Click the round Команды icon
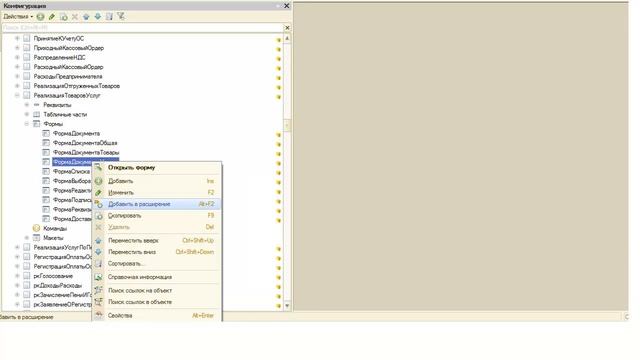Viewport: 640px width, 360px height. pyautogui.click(x=36, y=229)
